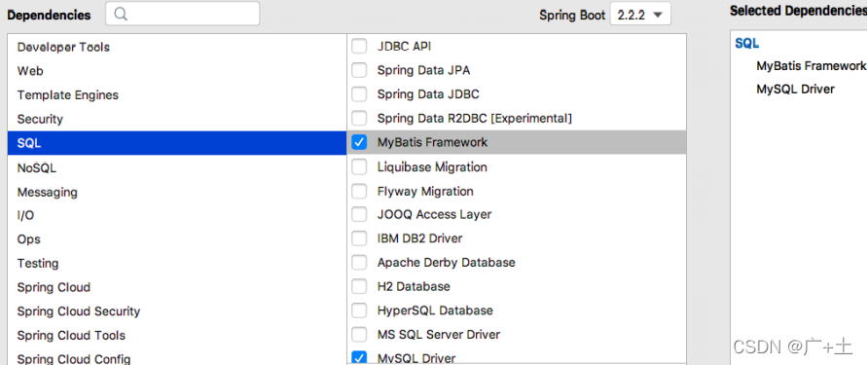Screen dimensions: 868x365
Task: Focus the Dependencies search input field
Action: (x=183, y=14)
